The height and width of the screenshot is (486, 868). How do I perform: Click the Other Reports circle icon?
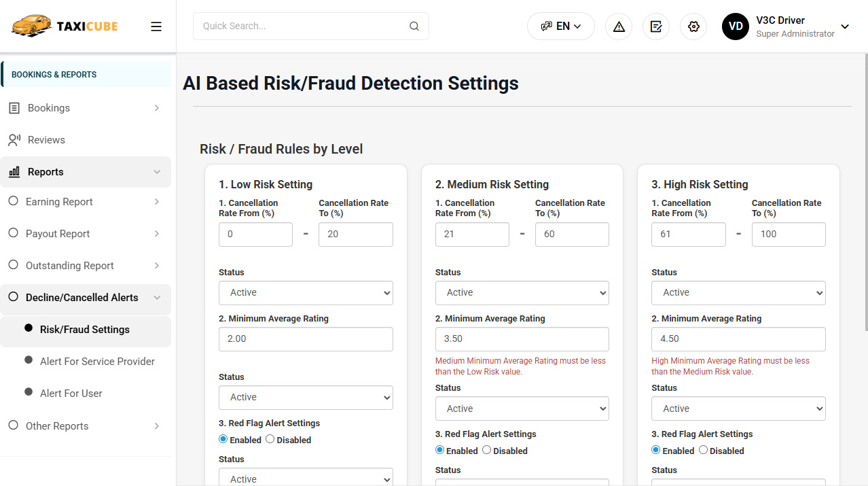(13, 426)
